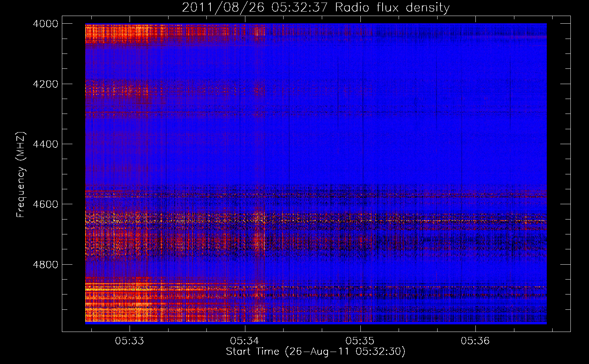Click the "Start Time (26-Aug-11 05:32:30)" axis title
Image resolution: width=589 pixels, height=364 pixels.
tap(316, 352)
